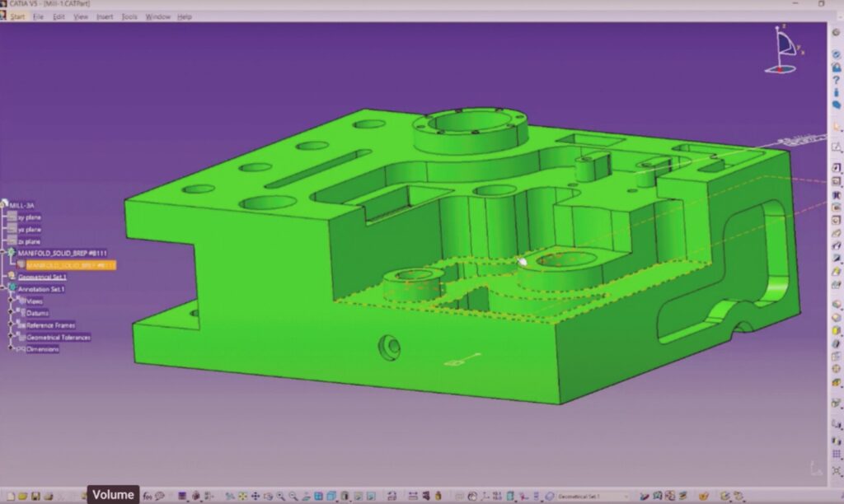
Task: Select the Pan view tool
Action: [x=256, y=496]
